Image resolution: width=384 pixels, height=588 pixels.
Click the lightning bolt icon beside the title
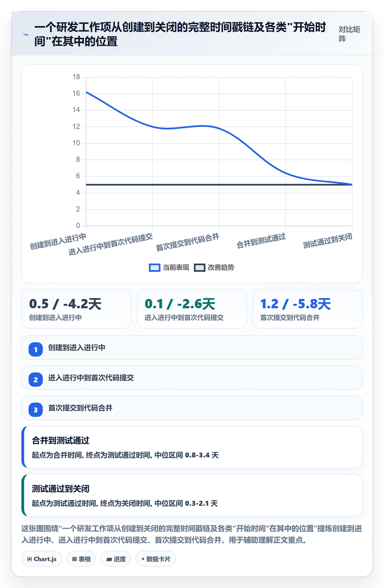tap(26, 35)
